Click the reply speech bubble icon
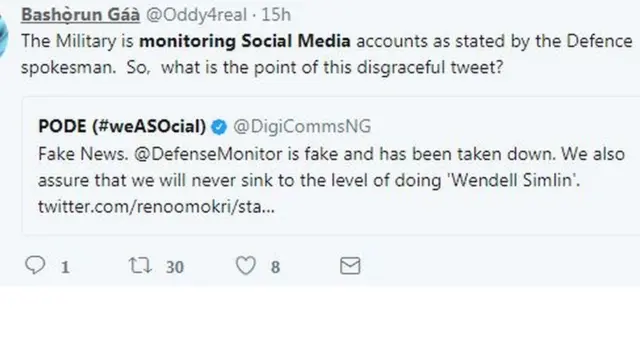 pyautogui.click(x=35, y=265)
